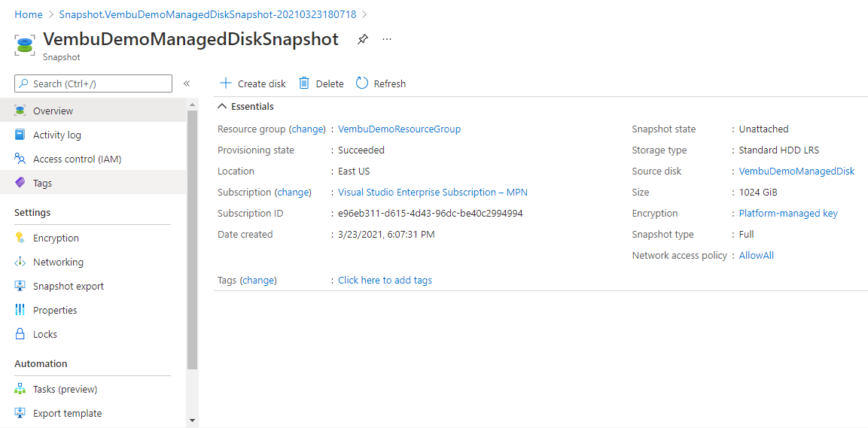Image resolution: width=868 pixels, height=428 pixels.
Task: Open the Encryption settings page
Action: click(x=93, y=238)
